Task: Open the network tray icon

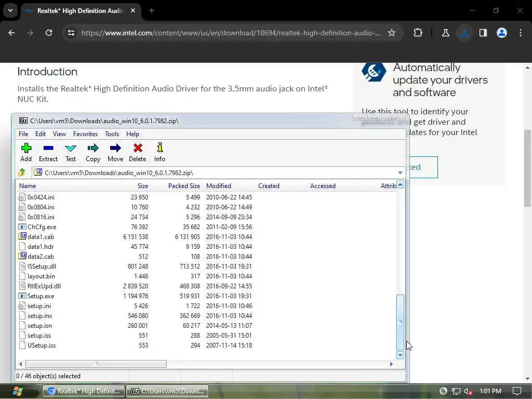Action: pyautogui.click(x=456, y=391)
